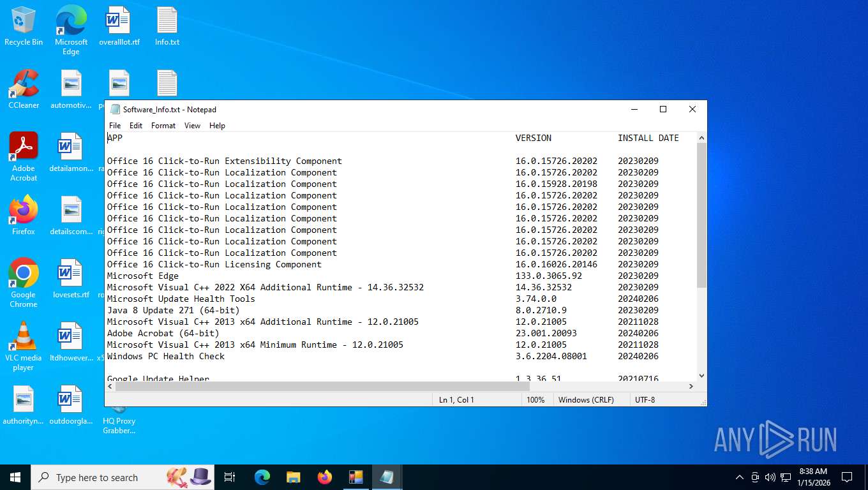
Task: Close the Software_Info.txt Notepad window
Action: pos(692,109)
